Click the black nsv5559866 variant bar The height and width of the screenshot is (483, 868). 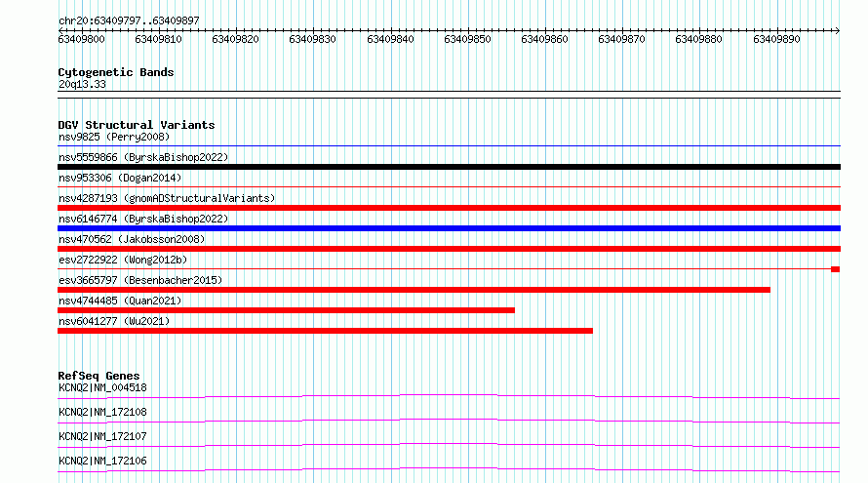click(x=449, y=167)
